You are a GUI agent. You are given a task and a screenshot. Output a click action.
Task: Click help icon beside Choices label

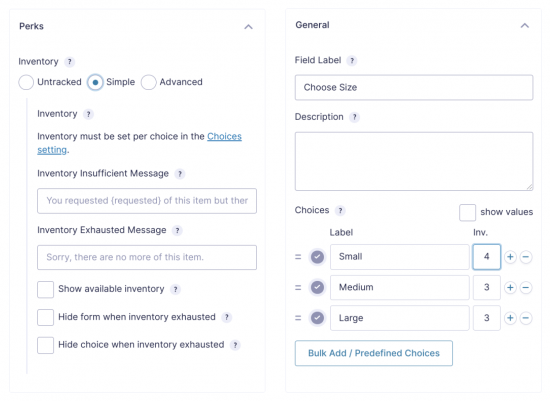340,210
